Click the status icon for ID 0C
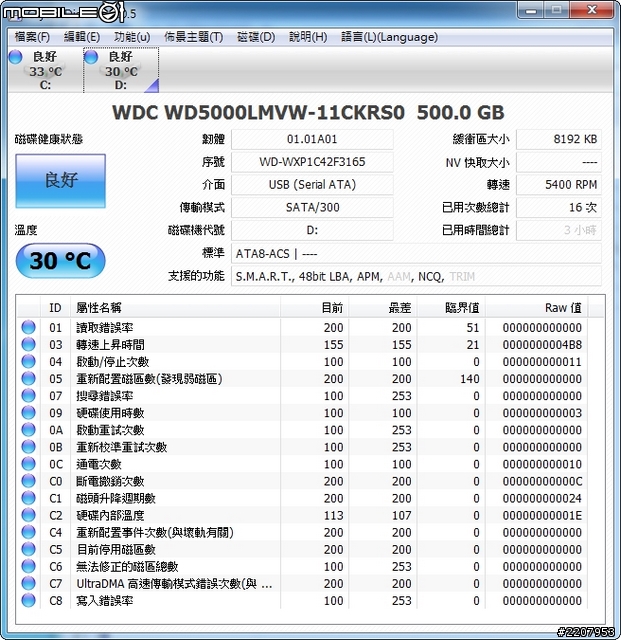The height and width of the screenshot is (640, 621). point(29,464)
